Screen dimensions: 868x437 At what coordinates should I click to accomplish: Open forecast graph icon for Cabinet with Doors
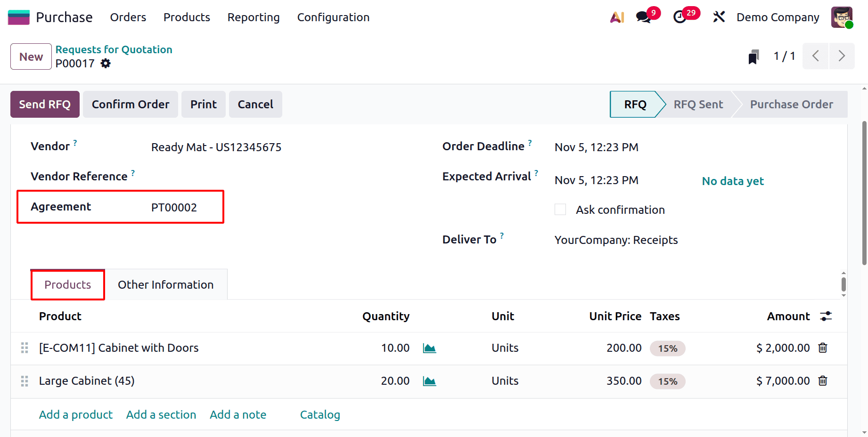[x=429, y=348]
